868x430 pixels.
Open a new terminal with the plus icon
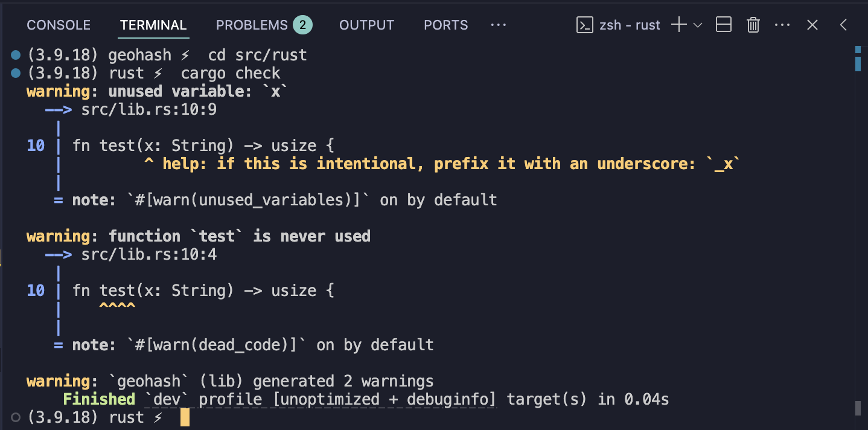680,25
